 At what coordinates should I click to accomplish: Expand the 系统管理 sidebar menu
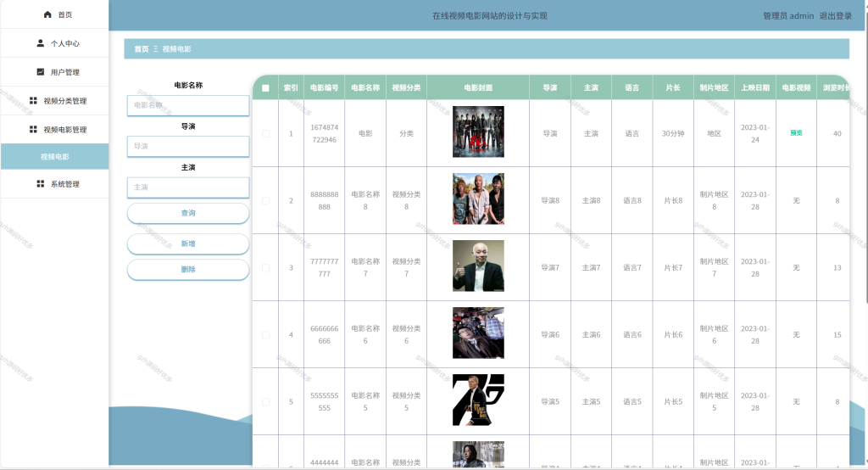pyautogui.click(x=55, y=184)
